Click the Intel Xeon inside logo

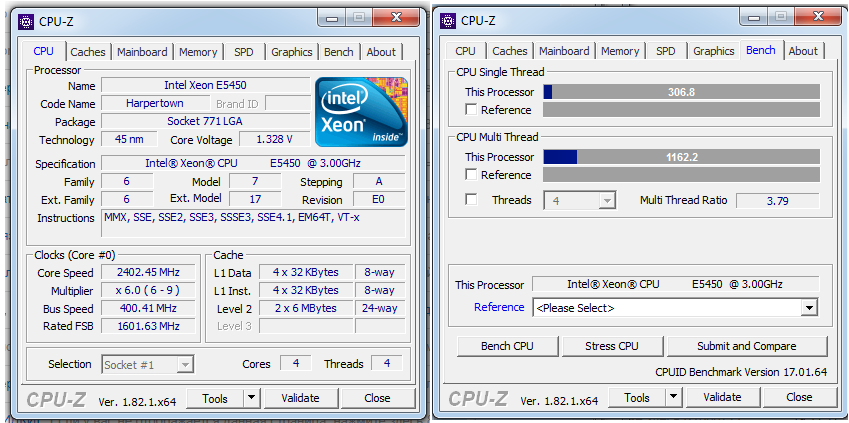tap(362, 112)
